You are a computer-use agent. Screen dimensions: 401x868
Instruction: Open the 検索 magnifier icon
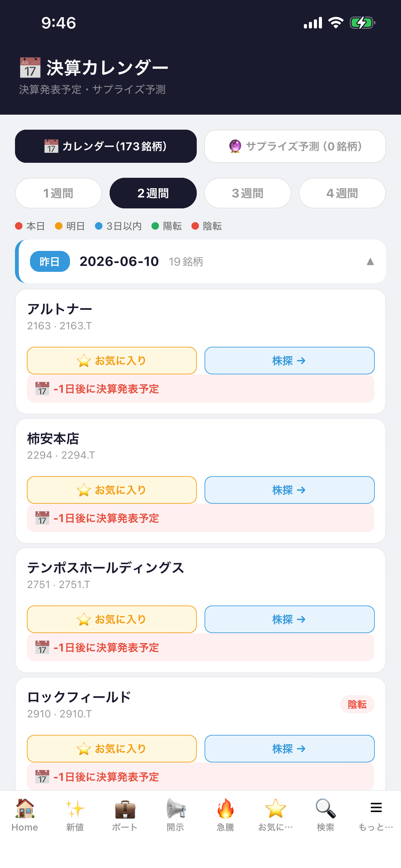(326, 809)
